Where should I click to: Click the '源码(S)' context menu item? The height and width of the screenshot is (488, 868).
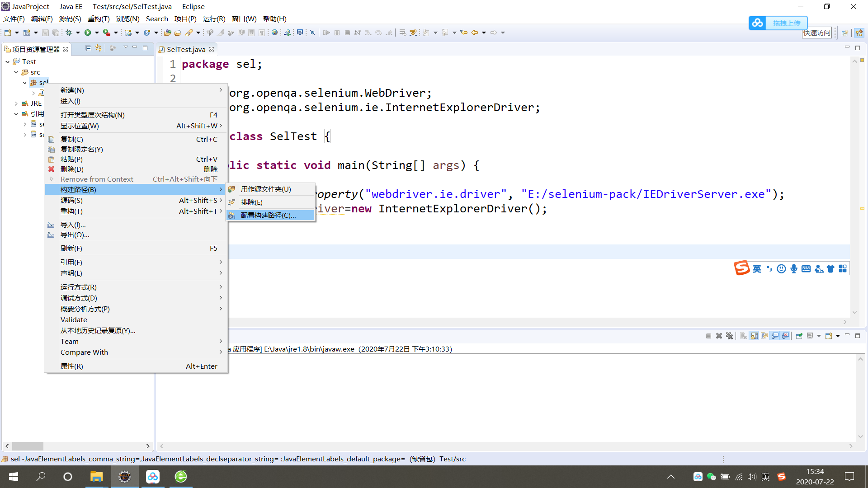71,200
